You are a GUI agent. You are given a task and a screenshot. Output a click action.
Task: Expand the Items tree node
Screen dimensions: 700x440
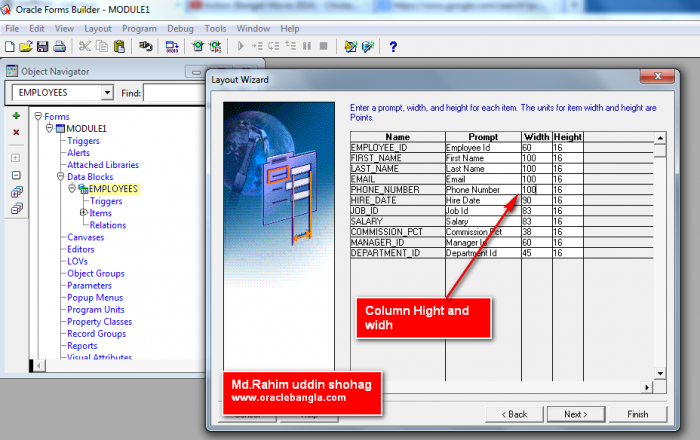83,212
